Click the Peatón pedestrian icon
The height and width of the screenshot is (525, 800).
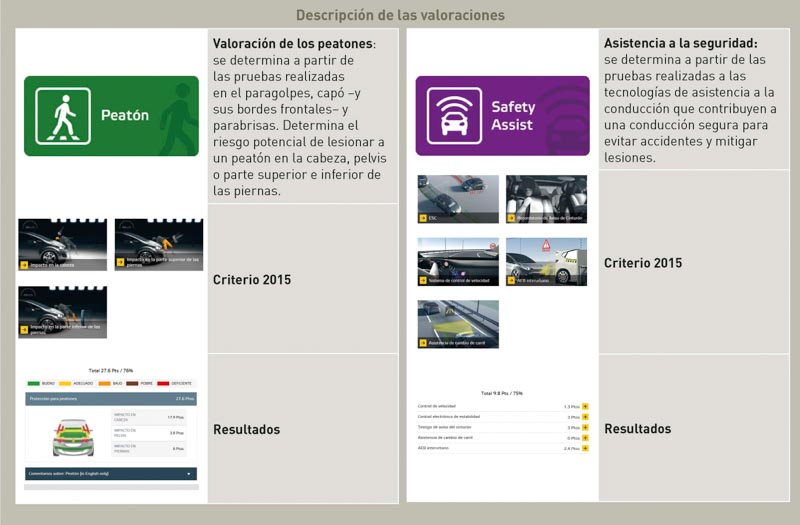click(x=63, y=116)
